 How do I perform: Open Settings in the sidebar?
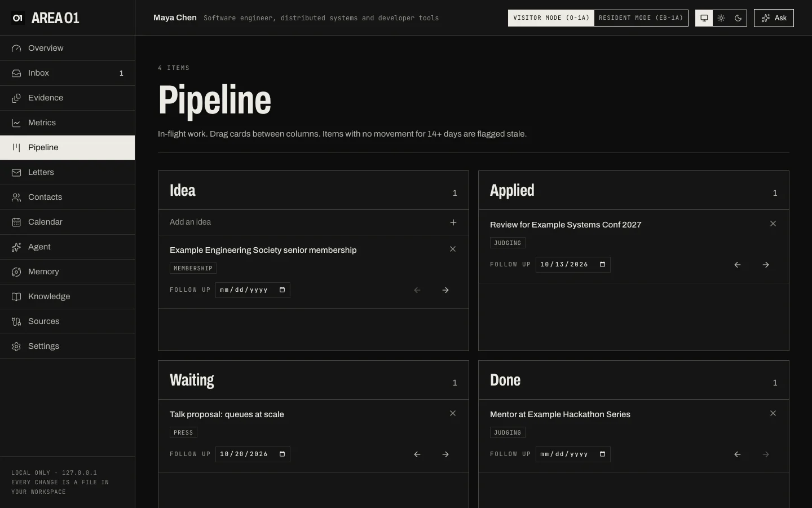[68, 347]
